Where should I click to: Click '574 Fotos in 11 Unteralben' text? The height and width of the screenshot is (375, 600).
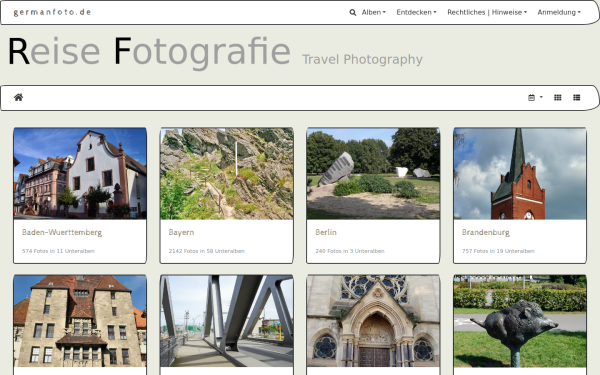[58, 251]
